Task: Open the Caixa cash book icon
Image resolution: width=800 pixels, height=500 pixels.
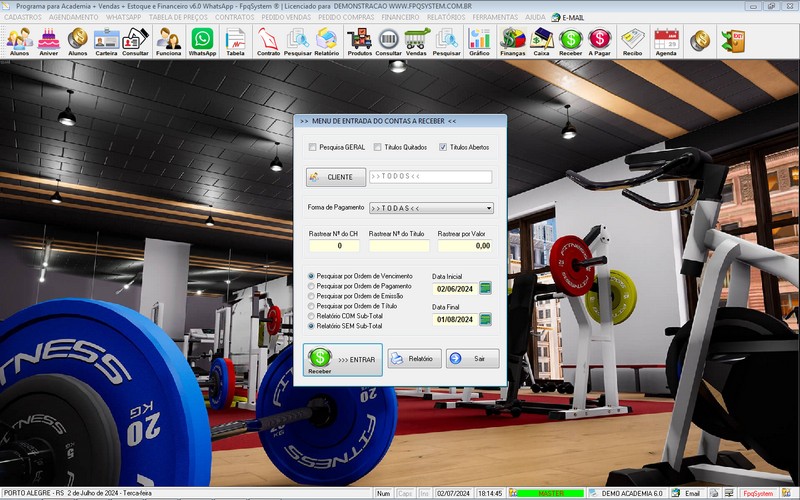Action: [x=541, y=42]
